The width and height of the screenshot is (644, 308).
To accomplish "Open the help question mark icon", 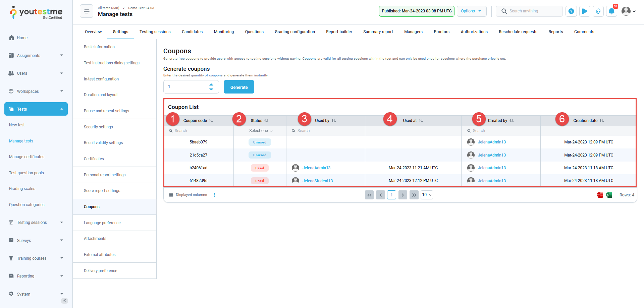I will pos(571,11).
